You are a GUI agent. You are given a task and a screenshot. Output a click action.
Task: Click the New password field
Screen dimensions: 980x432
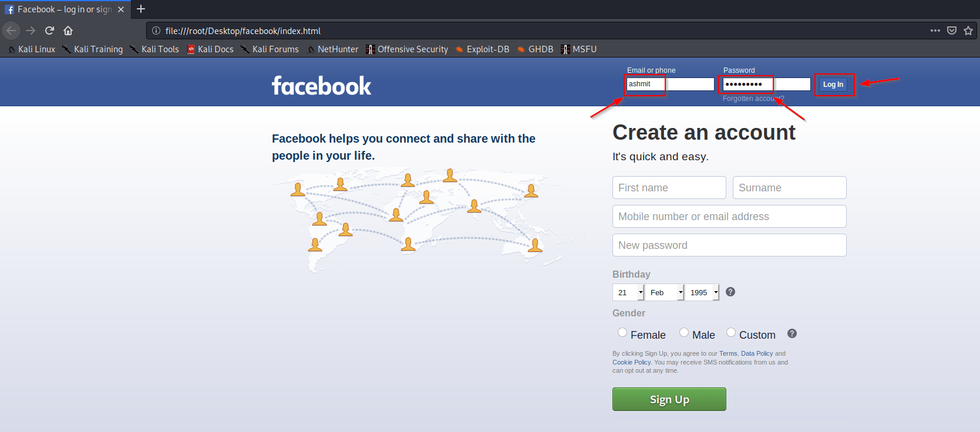pos(729,245)
